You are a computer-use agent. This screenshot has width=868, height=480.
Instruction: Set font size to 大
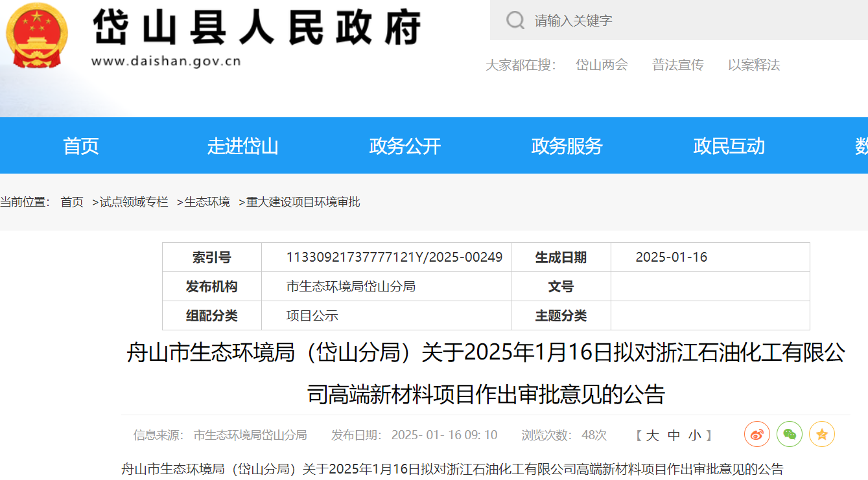(x=652, y=435)
